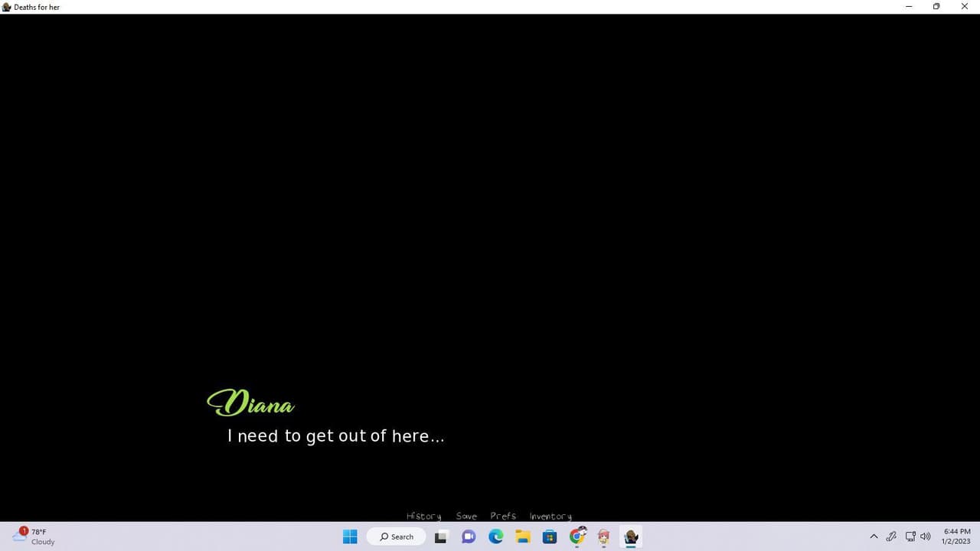Click the dialogue text to advance
The image size is (980, 551).
(335, 436)
